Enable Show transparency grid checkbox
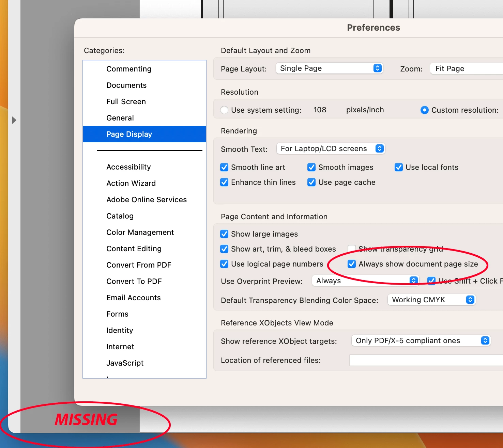Image resolution: width=503 pixels, height=448 pixels. (x=352, y=249)
